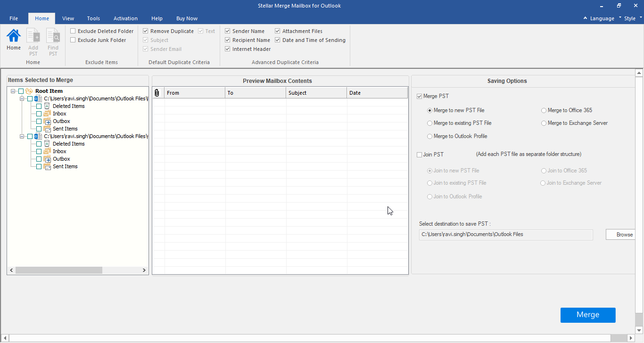Click the Add PST icon
Viewport: 644px width, 343px height.
33,35
